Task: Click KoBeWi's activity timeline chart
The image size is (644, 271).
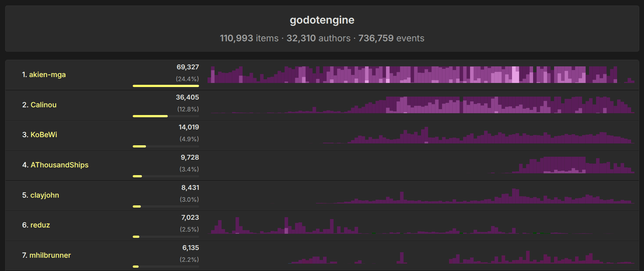Action: tap(421, 136)
